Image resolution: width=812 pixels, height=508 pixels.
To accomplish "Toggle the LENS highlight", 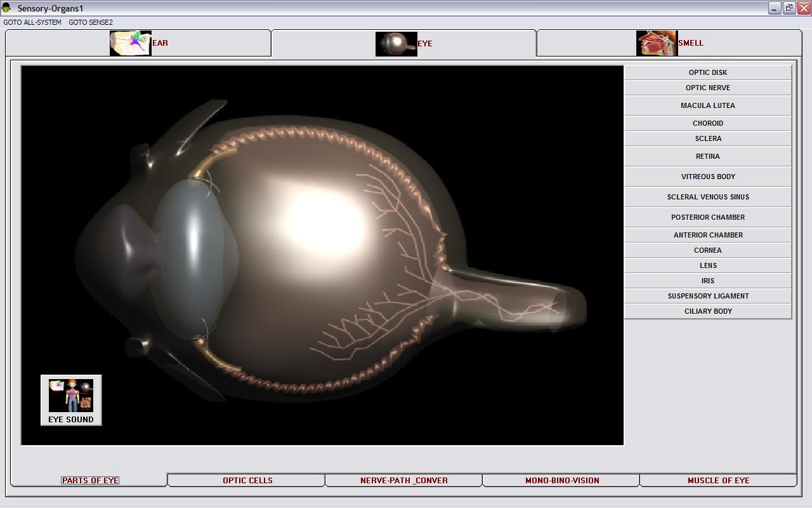I will (708, 265).
